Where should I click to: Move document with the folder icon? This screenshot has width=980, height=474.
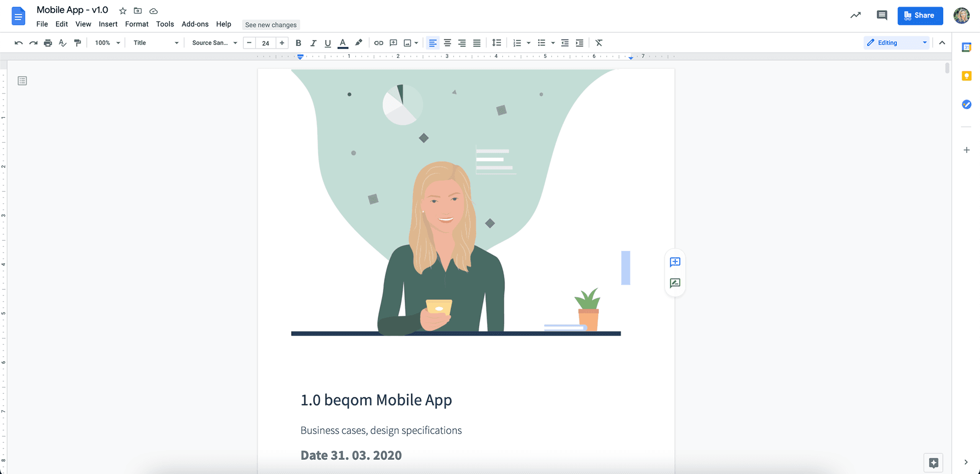(x=138, y=11)
